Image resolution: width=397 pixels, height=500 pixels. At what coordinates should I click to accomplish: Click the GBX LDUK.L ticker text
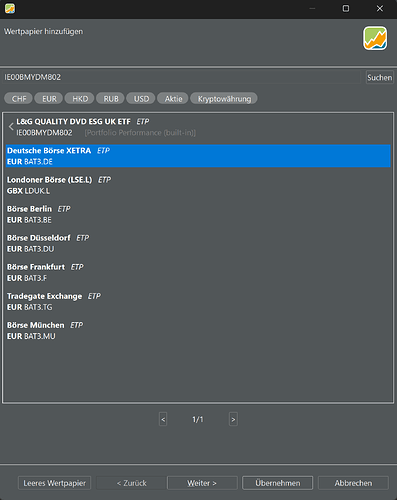28,191
